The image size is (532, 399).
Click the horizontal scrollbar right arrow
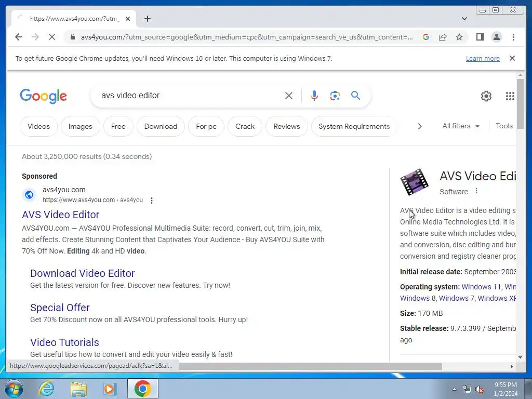tap(512, 366)
